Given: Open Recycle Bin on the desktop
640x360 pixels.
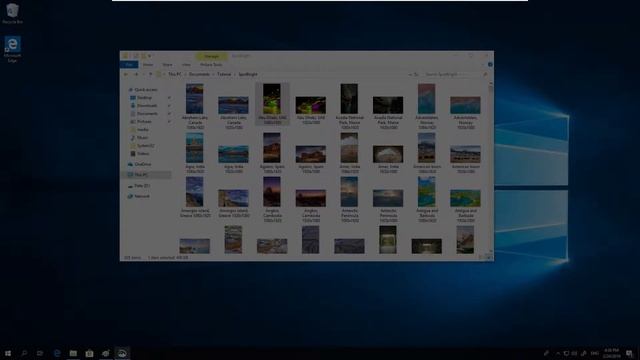Looking at the screenshot, I should click(x=12, y=13).
